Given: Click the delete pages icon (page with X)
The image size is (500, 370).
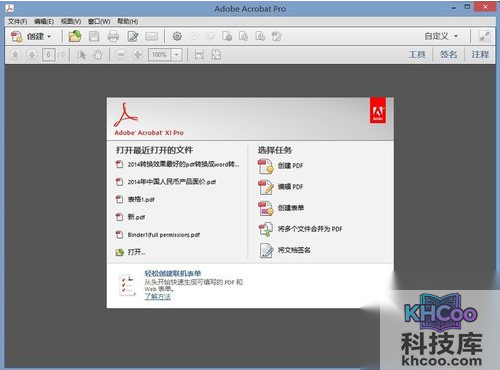Looking at the screenshot, I should [x=227, y=36].
